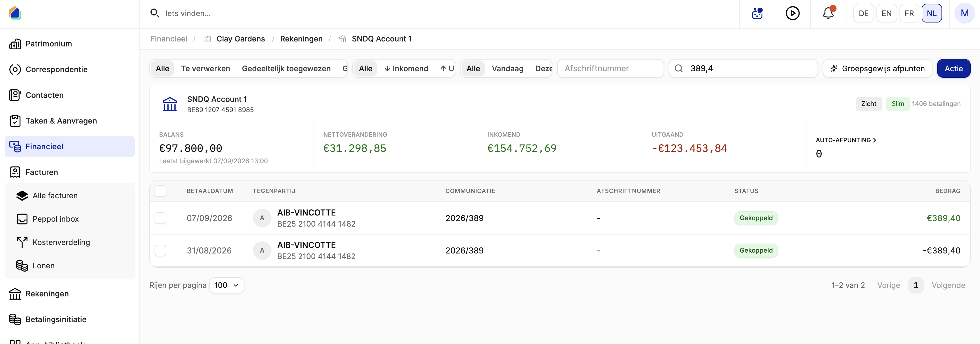Open the AI assistant robot icon

pos(757,13)
